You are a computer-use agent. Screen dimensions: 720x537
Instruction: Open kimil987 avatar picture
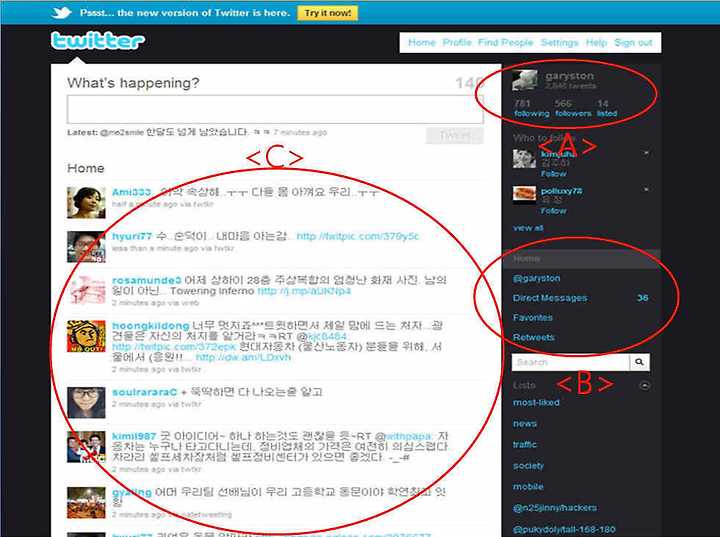(86, 447)
